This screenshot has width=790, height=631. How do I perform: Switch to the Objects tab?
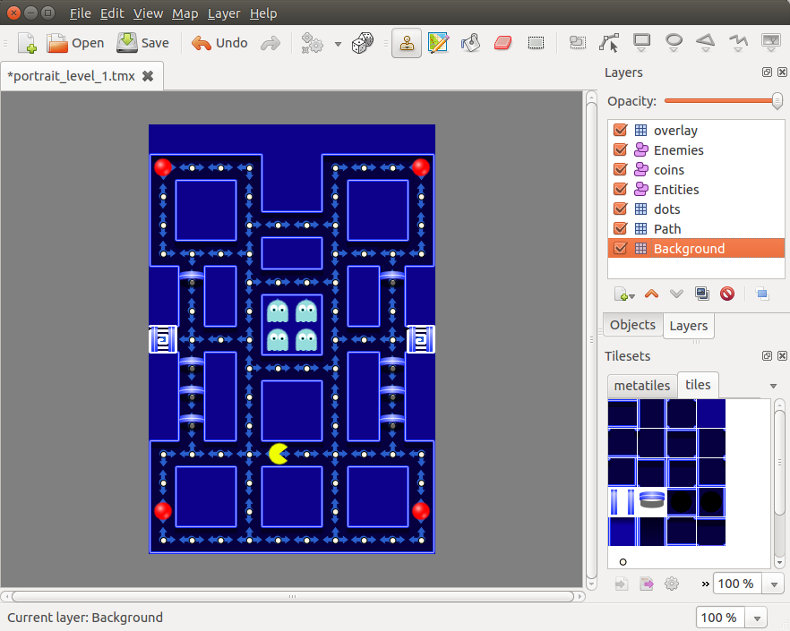click(633, 325)
